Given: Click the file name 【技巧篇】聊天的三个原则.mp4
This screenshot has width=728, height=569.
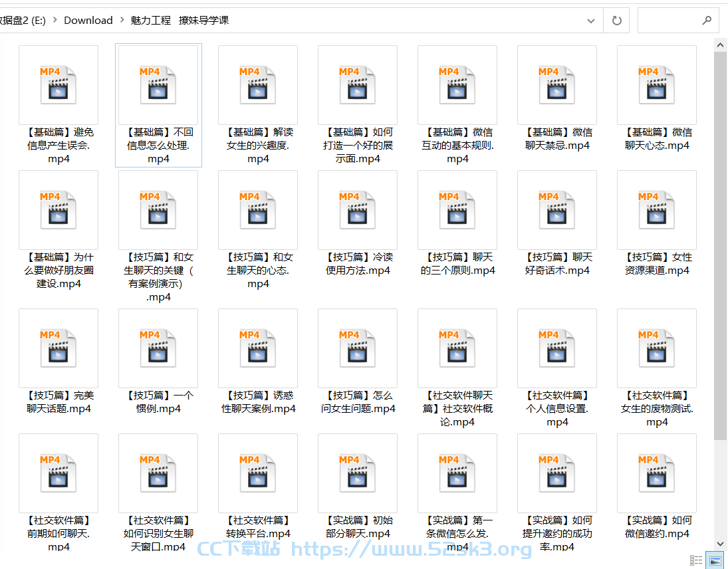Looking at the screenshot, I should point(457,264).
